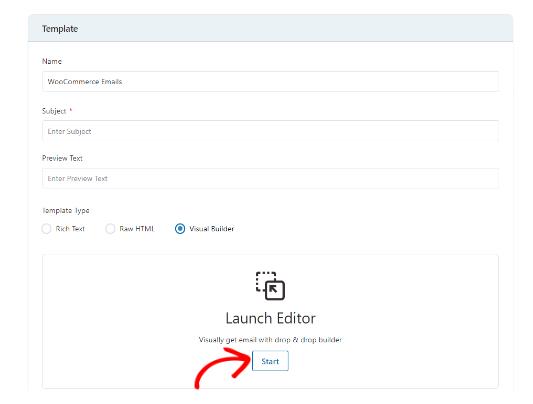Click the 'Subject' field label
This screenshot has height=404, width=533.
point(54,111)
